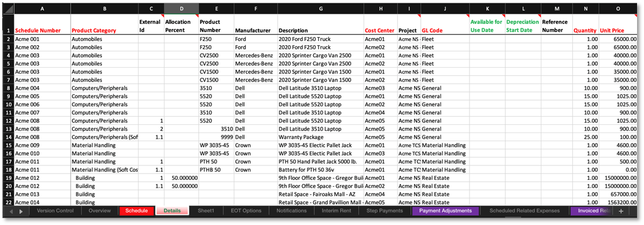Image resolution: width=644 pixels, height=225 pixels.
Task: Click the previous sheet navigation arrow
Action: point(12,211)
